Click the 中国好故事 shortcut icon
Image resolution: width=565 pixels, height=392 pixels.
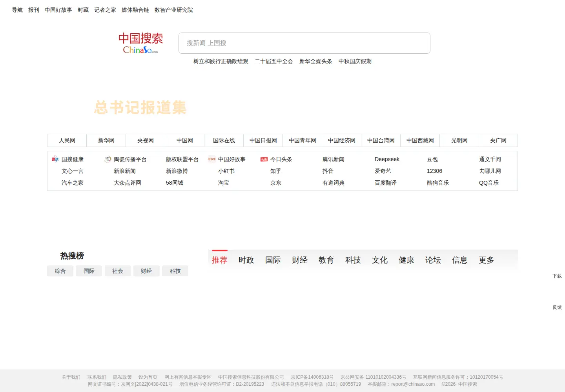[212, 159]
